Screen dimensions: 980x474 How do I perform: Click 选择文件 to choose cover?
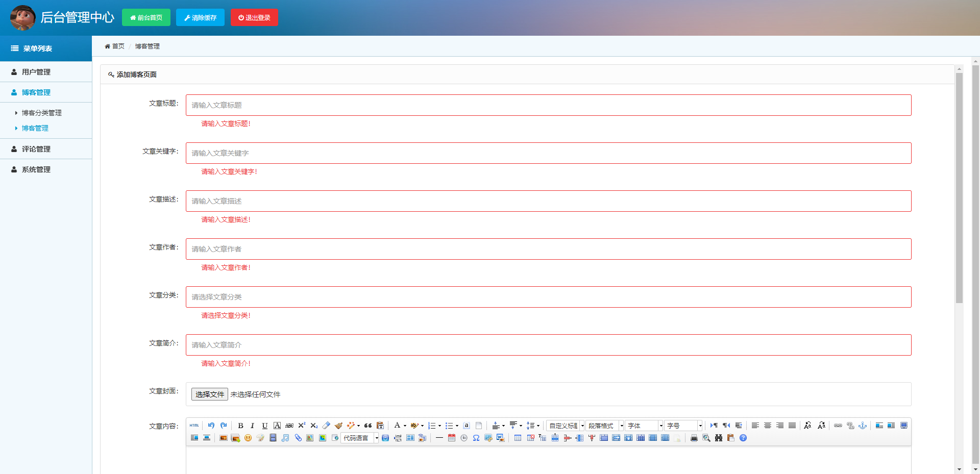coord(210,394)
